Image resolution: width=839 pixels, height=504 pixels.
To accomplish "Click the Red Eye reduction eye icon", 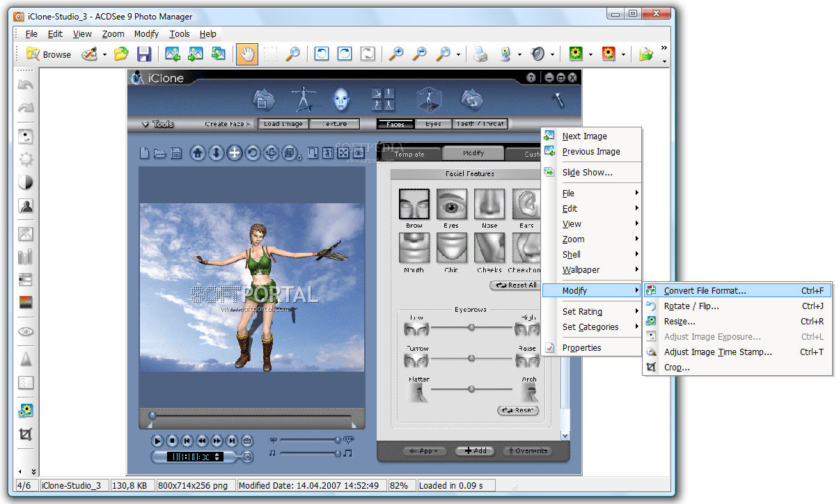I will (26, 332).
